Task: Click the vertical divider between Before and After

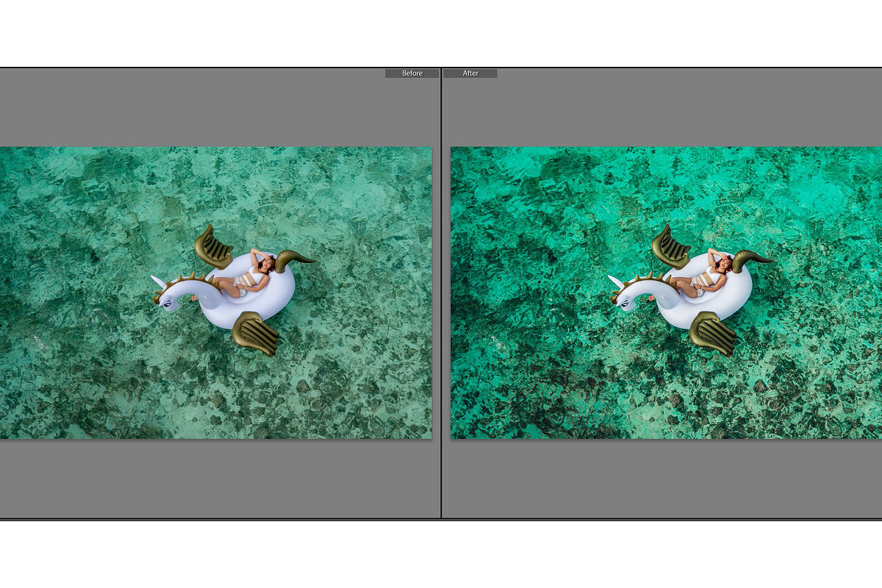Action: [441, 294]
